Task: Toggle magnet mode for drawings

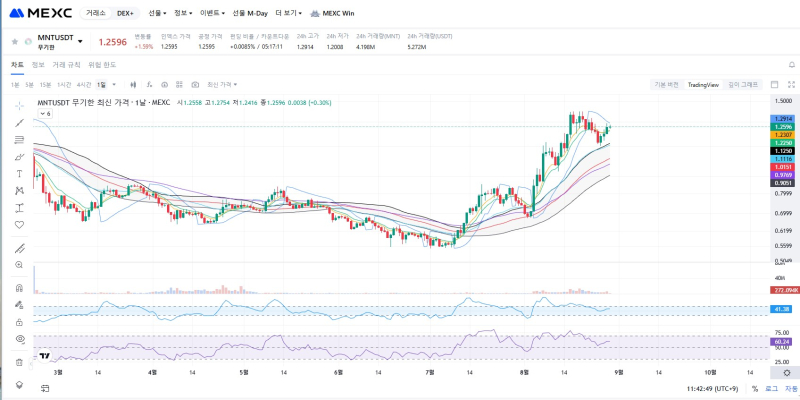Action: [19, 288]
